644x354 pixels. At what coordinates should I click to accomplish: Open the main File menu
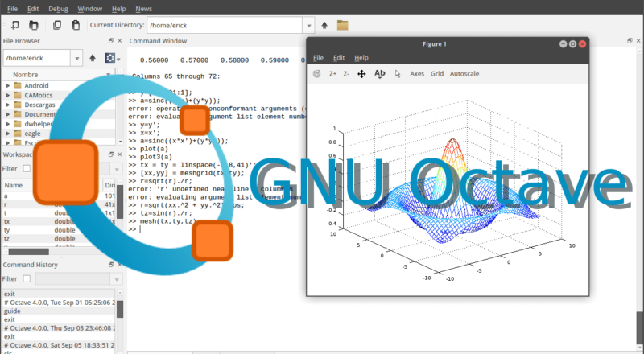12,9
